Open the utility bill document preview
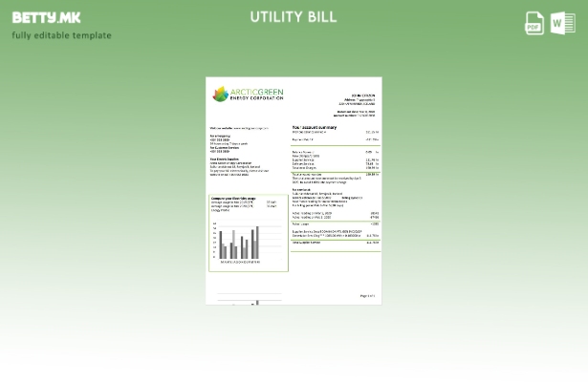 [x=294, y=189]
